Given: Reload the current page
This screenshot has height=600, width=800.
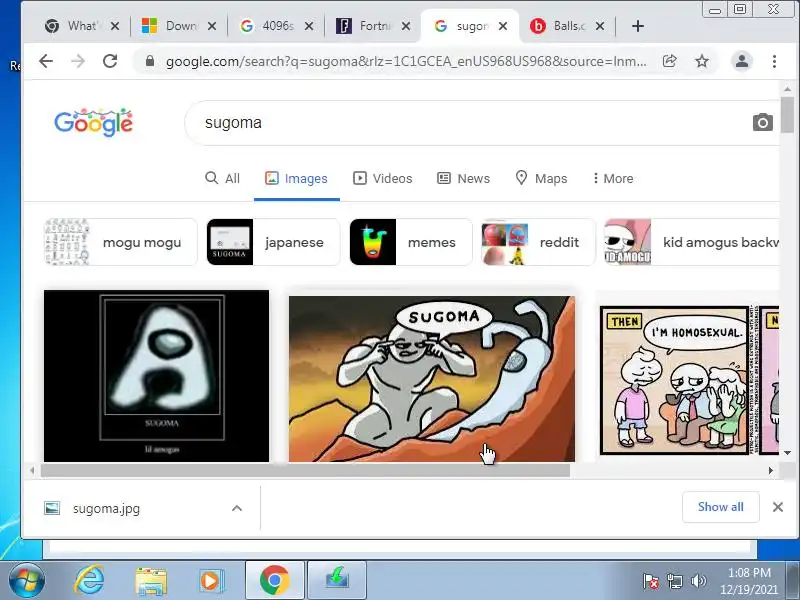Looking at the screenshot, I should click(110, 61).
